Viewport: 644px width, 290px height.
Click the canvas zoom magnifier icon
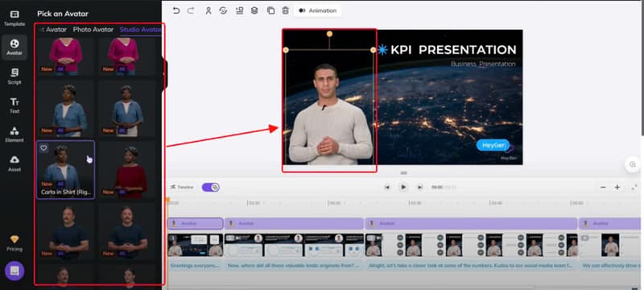(633, 164)
